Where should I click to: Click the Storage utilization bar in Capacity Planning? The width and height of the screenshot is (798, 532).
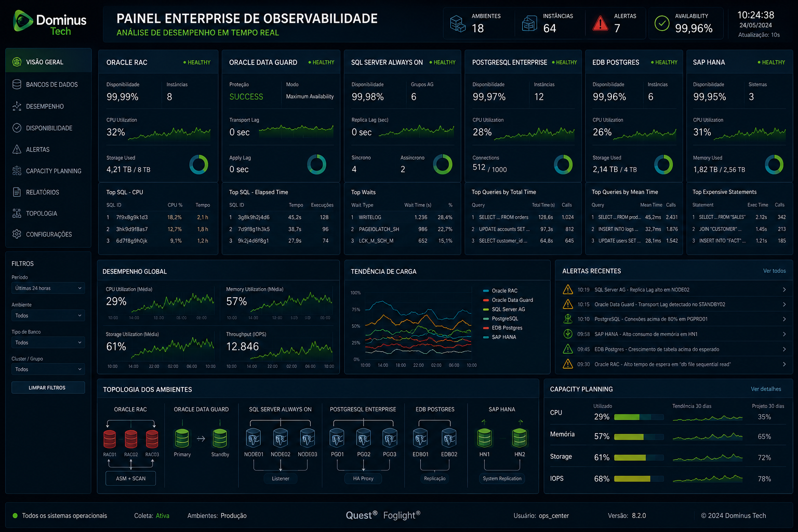coord(639,458)
